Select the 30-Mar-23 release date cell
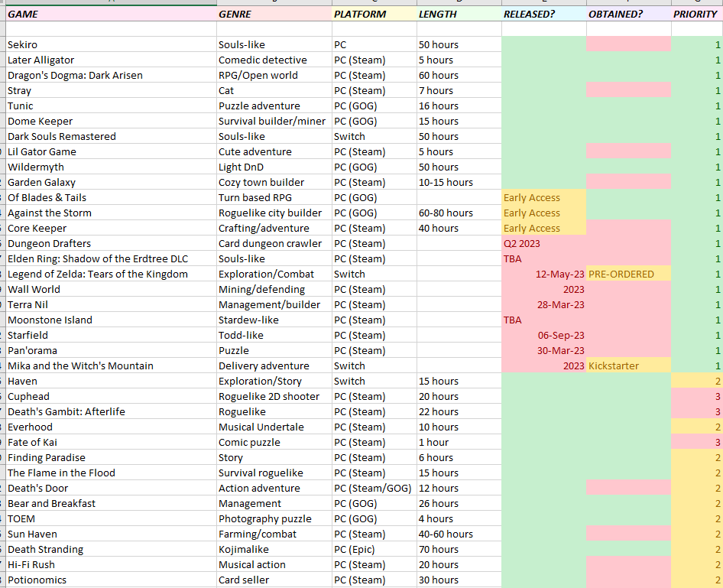Image resolution: width=723 pixels, height=588 pixels. pyautogui.click(x=544, y=350)
